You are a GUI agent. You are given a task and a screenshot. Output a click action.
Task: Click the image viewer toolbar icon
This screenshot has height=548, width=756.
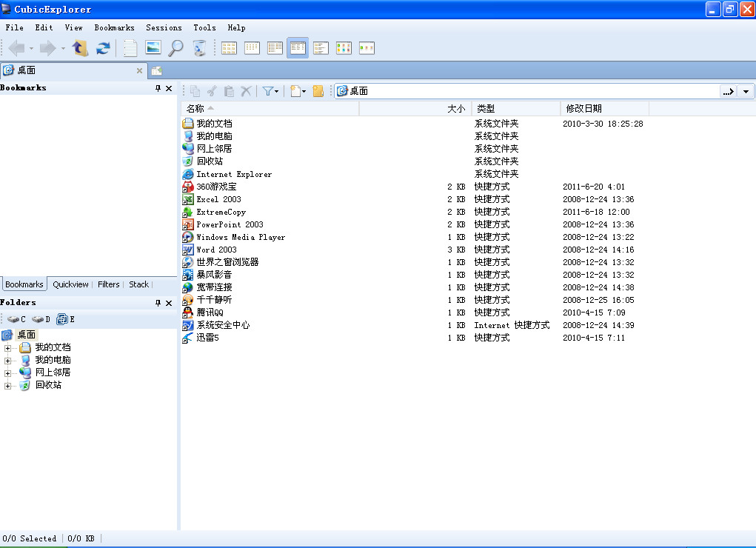153,48
